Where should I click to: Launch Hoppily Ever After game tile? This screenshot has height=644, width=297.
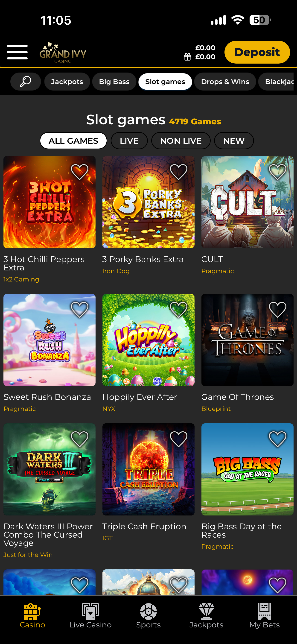tap(148, 340)
